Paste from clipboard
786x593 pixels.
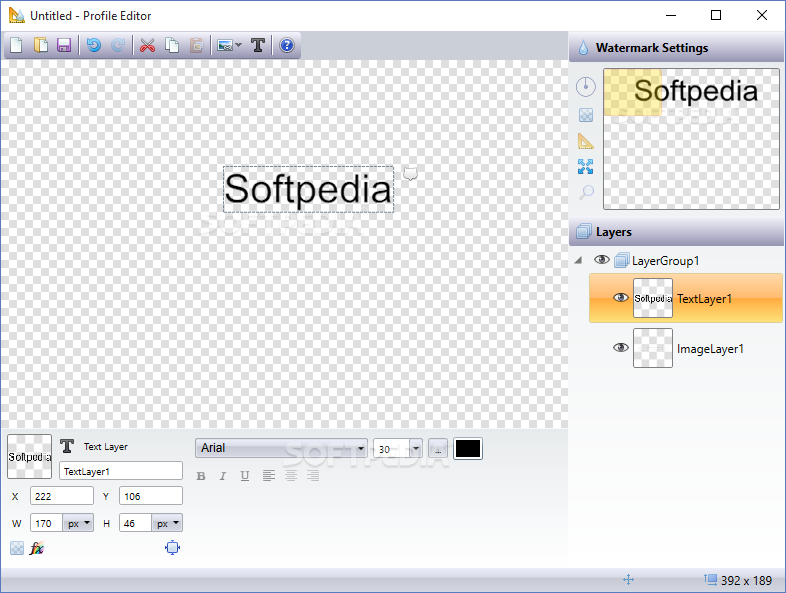[196, 46]
